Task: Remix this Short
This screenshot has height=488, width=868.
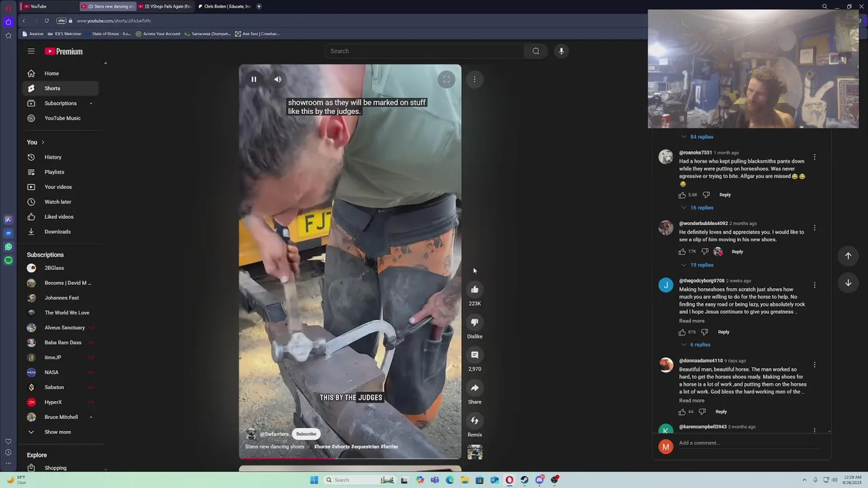Action: pos(475,420)
